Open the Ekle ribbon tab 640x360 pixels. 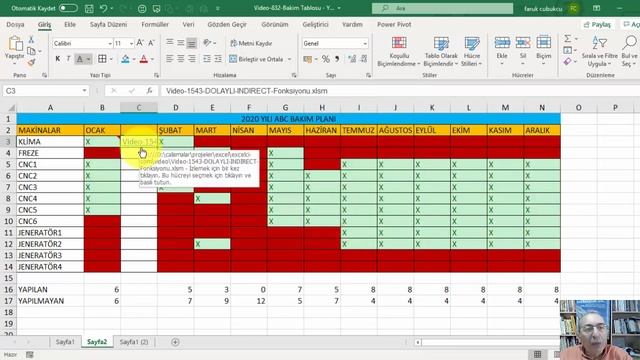(70, 24)
